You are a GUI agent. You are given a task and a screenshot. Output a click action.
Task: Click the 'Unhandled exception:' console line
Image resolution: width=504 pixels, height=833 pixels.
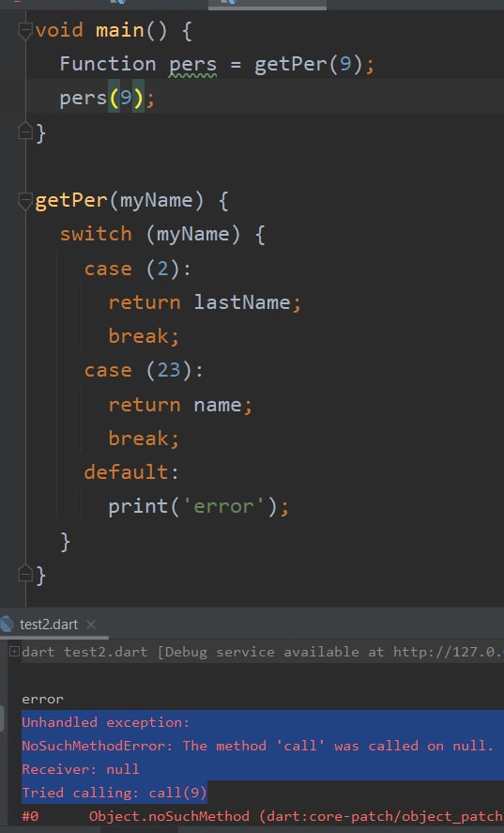(x=105, y=722)
